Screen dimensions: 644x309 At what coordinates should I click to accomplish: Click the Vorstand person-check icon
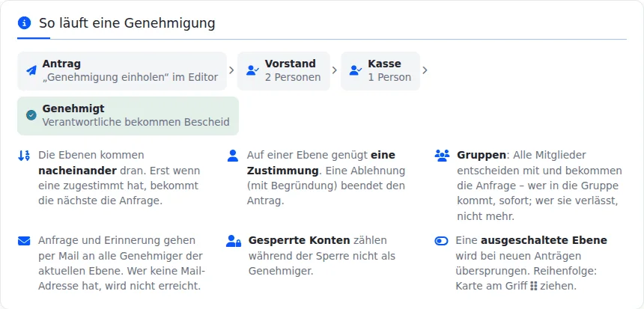(252, 70)
